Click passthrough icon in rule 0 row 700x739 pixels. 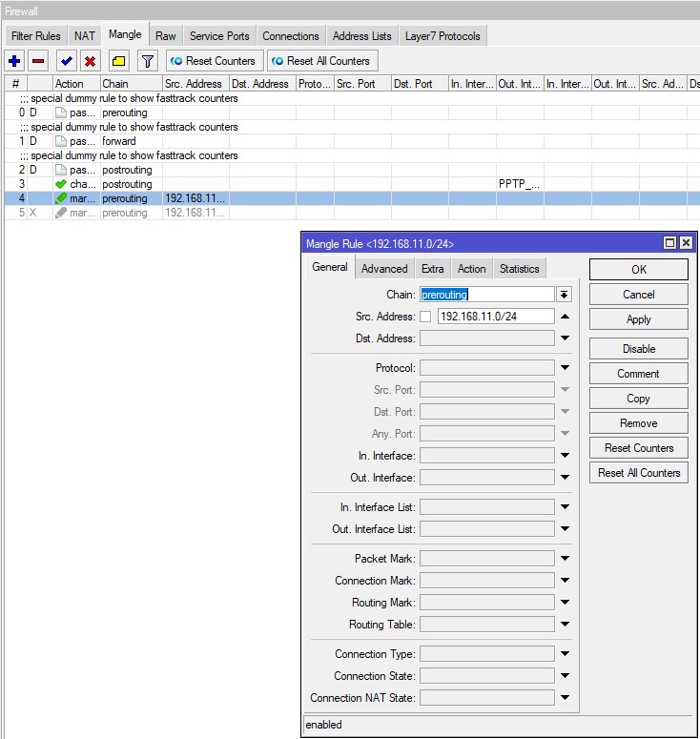60,113
